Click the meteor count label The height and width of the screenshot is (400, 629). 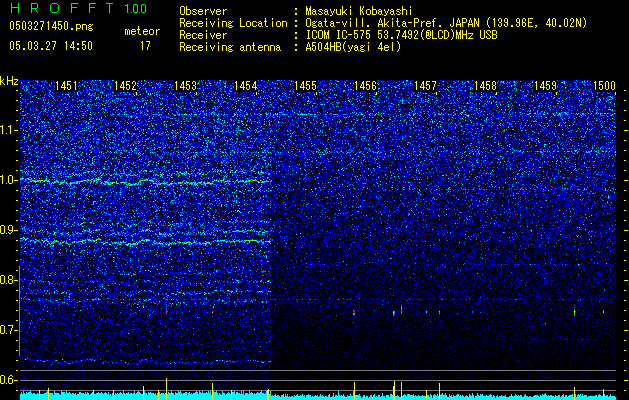tap(142, 31)
